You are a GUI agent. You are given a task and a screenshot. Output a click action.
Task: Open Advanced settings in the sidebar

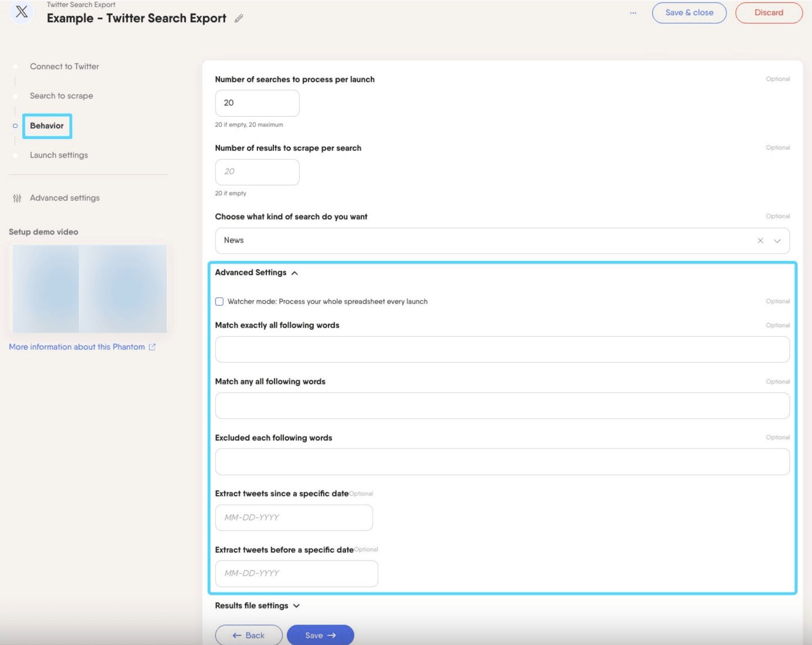(65, 198)
